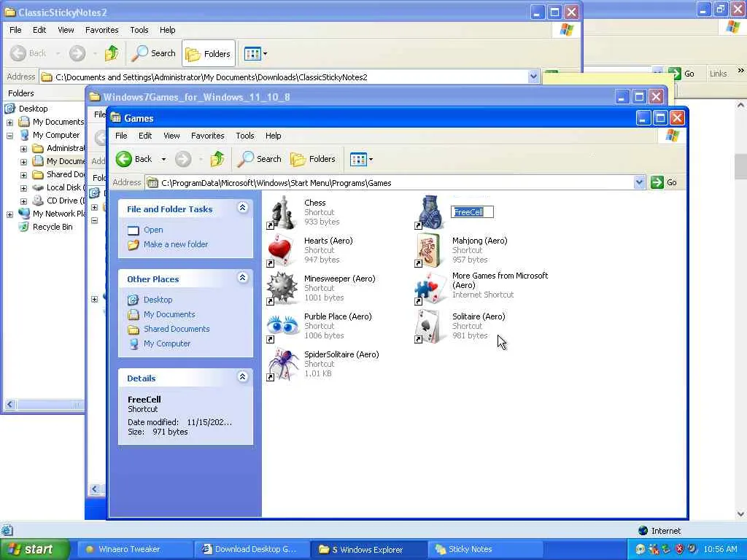Viewport: 747px width, 560px height.
Task: Select the FreeCell shortcut icon
Action: (x=430, y=212)
